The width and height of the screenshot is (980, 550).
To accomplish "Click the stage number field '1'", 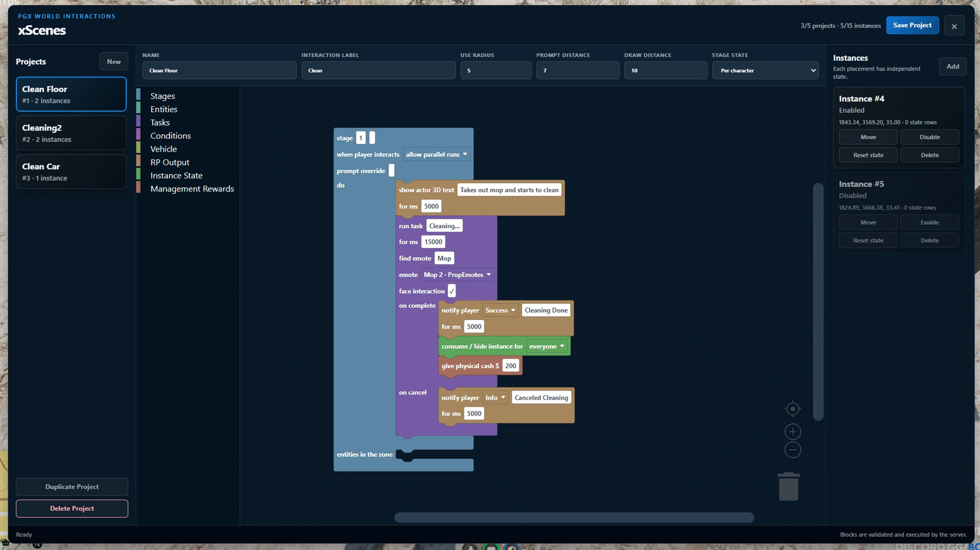I will coord(361,138).
